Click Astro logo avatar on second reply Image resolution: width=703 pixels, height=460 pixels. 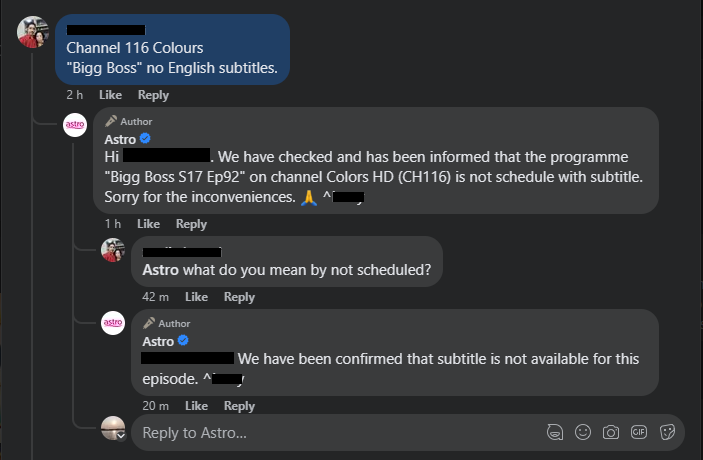(x=113, y=323)
